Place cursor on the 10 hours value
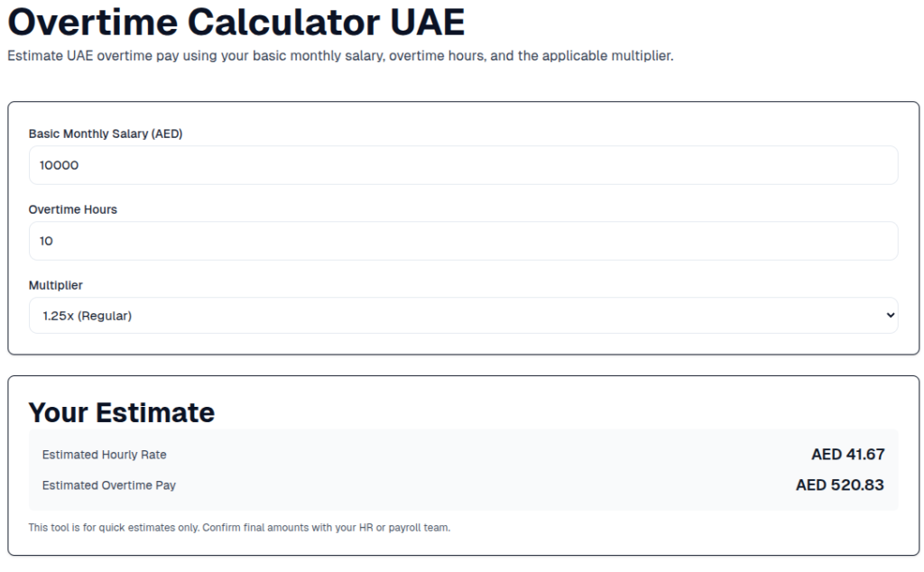 click(47, 242)
